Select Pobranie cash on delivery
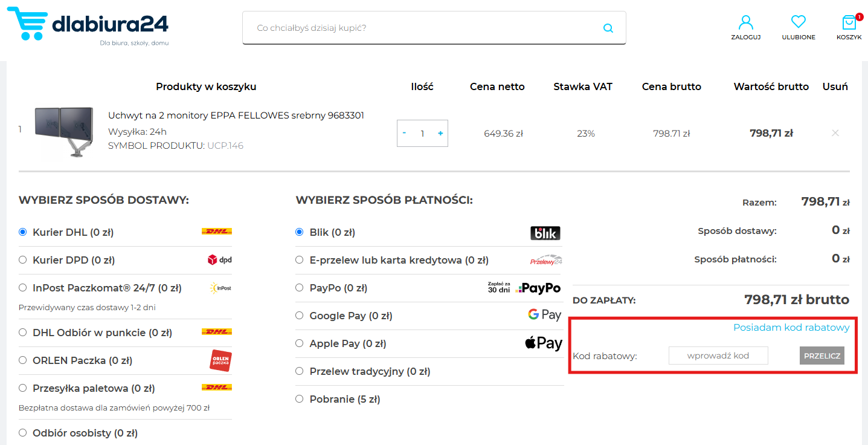 click(x=300, y=399)
